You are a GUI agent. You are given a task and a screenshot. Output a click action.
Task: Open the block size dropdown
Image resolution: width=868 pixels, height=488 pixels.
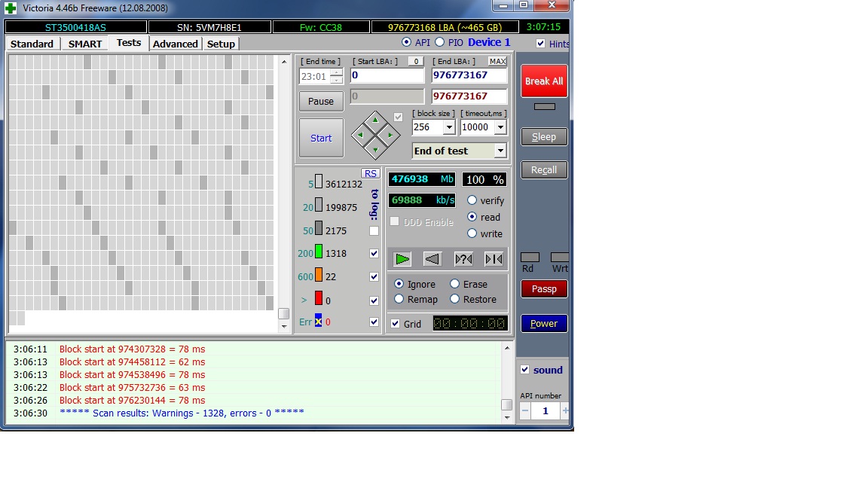pos(448,127)
